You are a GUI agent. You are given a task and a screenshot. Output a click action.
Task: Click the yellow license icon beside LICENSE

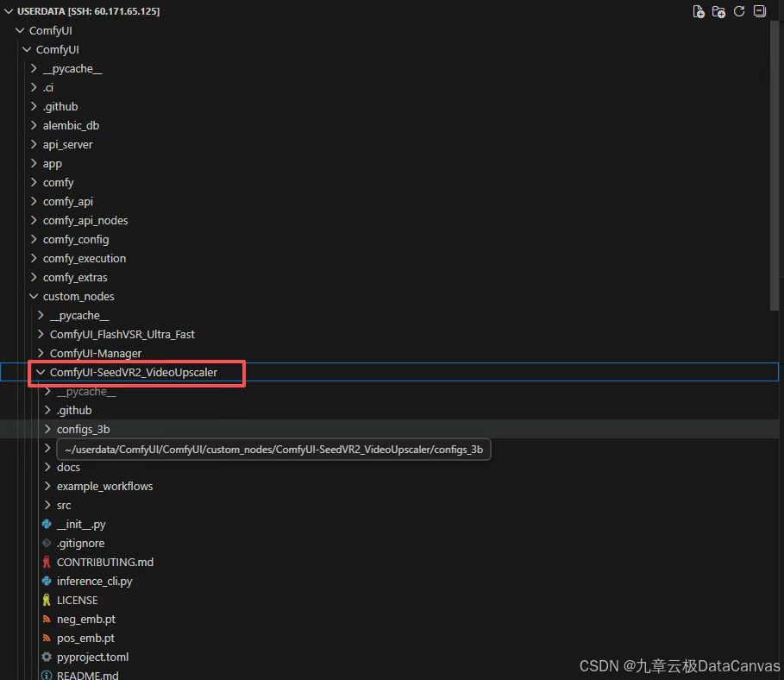[x=47, y=600]
